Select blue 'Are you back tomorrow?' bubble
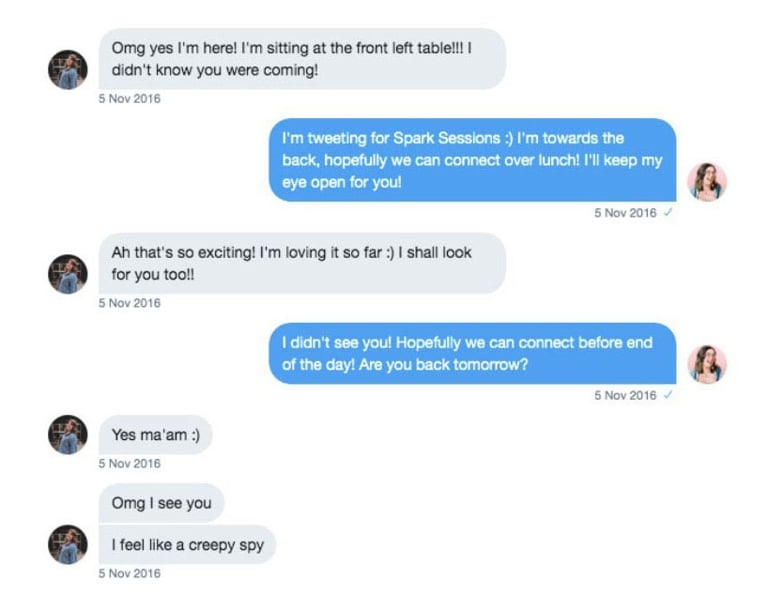Image resolution: width=768 pixels, height=608 pixels. 473,353
